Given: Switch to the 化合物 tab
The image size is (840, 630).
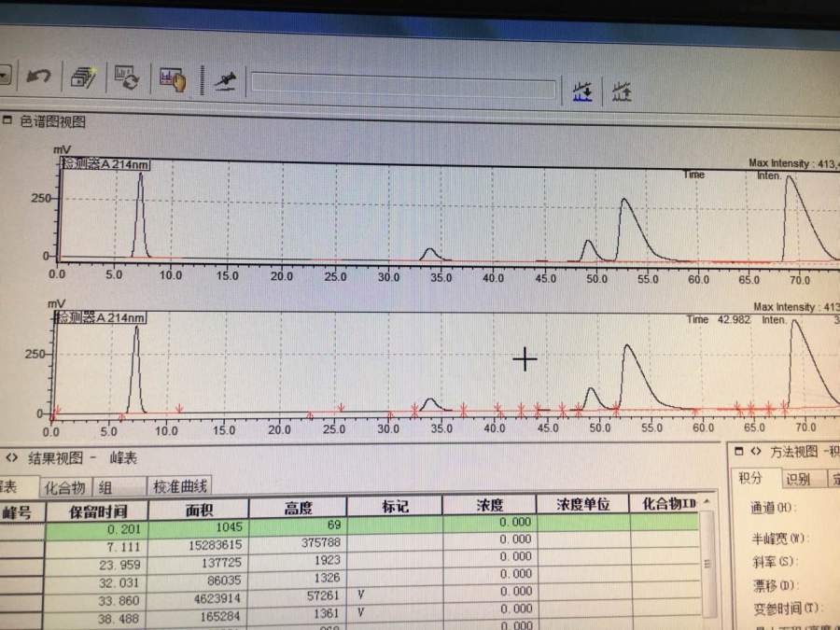Looking at the screenshot, I should (x=65, y=487).
